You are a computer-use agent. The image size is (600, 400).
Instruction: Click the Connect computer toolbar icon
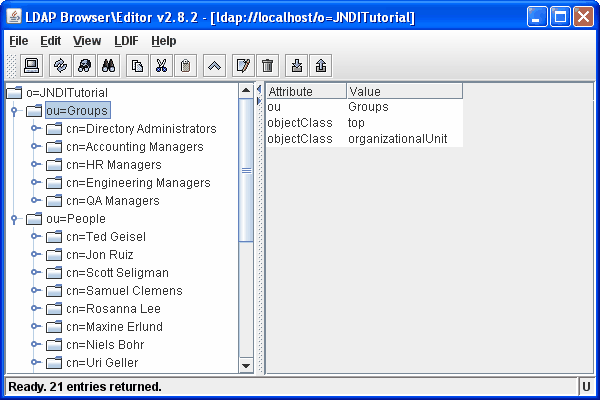[x=31, y=66]
